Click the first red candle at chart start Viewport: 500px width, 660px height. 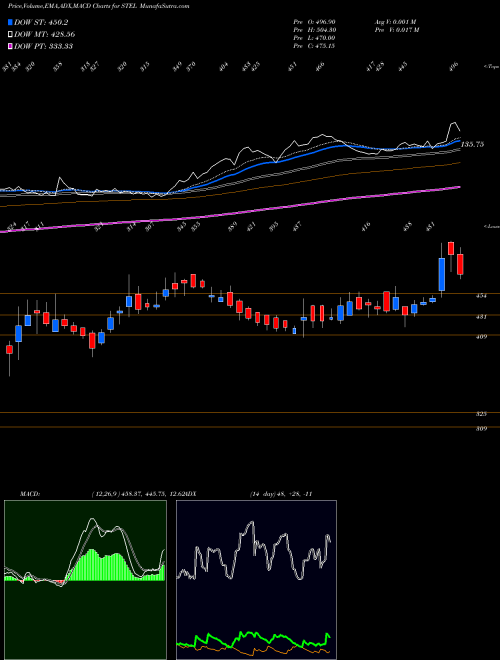point(9,349)
